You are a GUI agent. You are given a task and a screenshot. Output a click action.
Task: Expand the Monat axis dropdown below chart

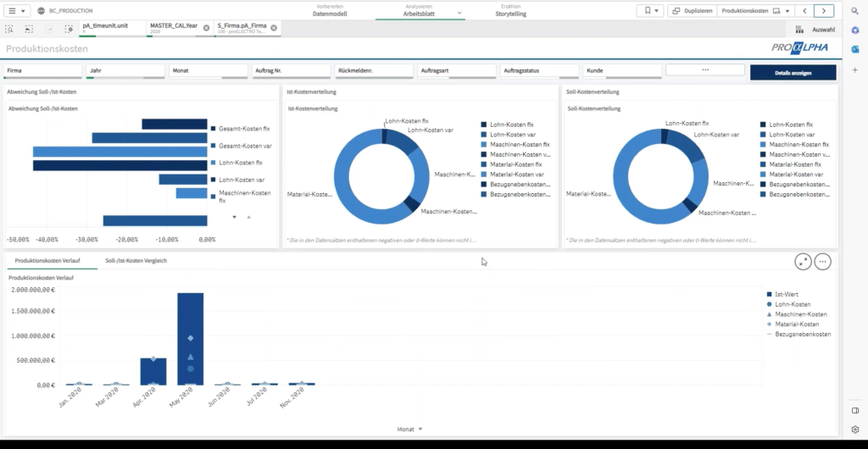(x=420, y=429)
